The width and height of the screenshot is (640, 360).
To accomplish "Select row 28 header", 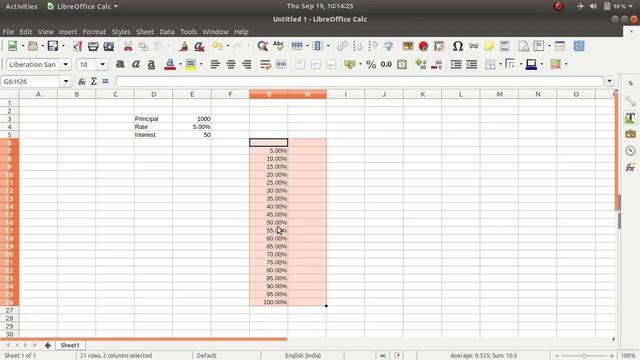I will (9, 318).
